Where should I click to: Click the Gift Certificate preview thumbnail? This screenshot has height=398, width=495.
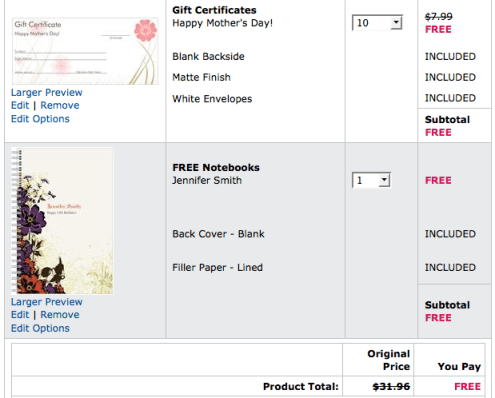pos(85,51)
